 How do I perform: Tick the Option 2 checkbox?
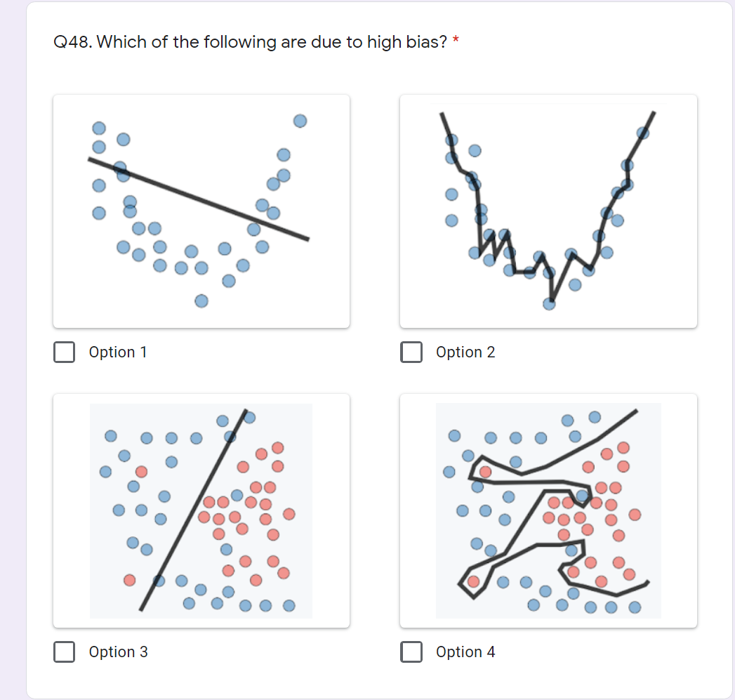point(411,352)
